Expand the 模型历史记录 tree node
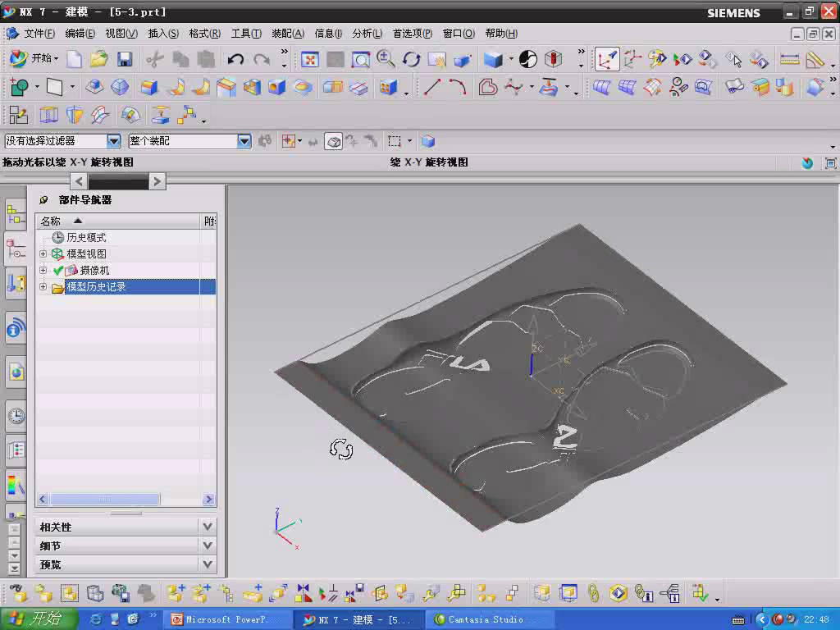Image resolution: width=840 pixels, height=630 pixels. [43, 287]
